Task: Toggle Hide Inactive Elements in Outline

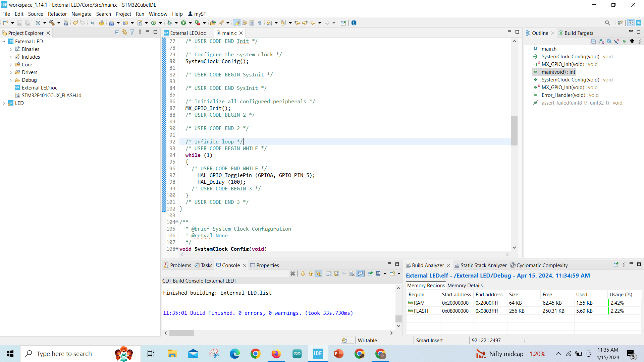Action: pos(632,41)
